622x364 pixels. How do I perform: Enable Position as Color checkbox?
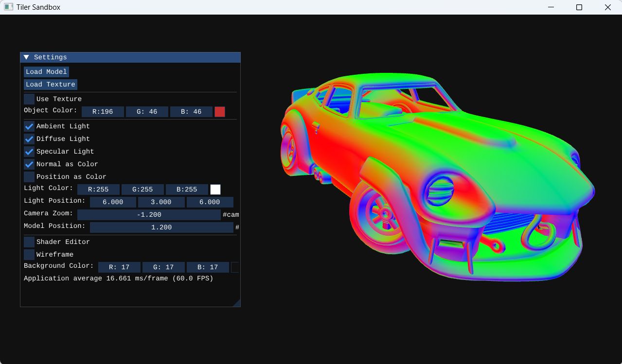click(x=29, y=177)
